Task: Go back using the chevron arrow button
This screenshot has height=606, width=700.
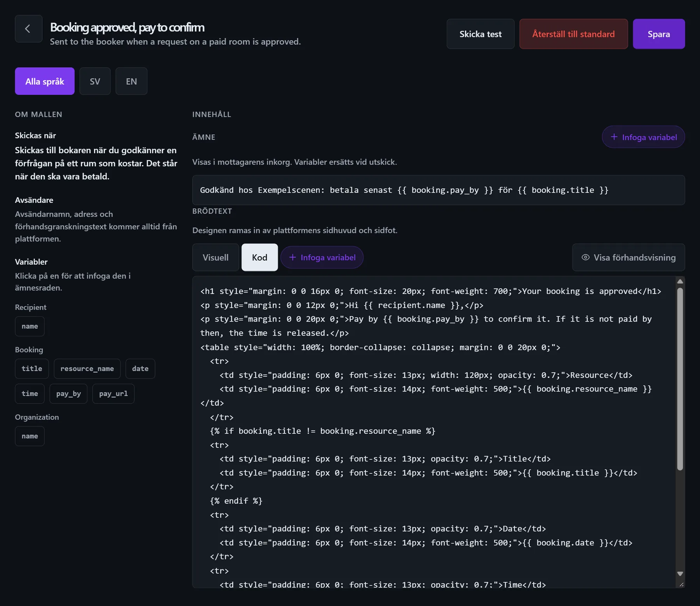Action: [x=28, y=28]
